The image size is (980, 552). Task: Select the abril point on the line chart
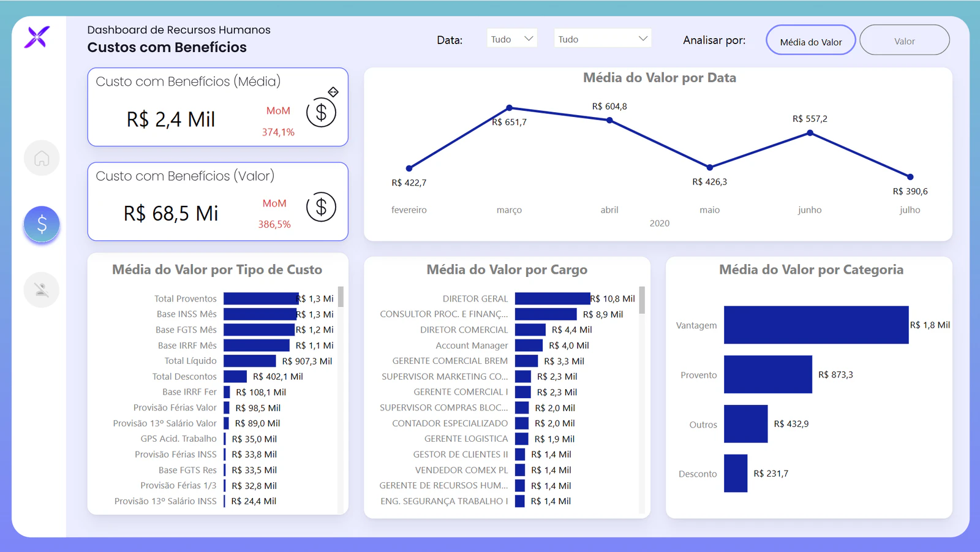click(x=609, y=120)
